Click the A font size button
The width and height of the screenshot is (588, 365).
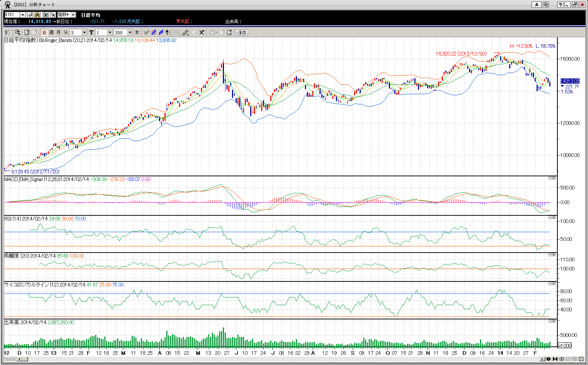click(536, 5)
